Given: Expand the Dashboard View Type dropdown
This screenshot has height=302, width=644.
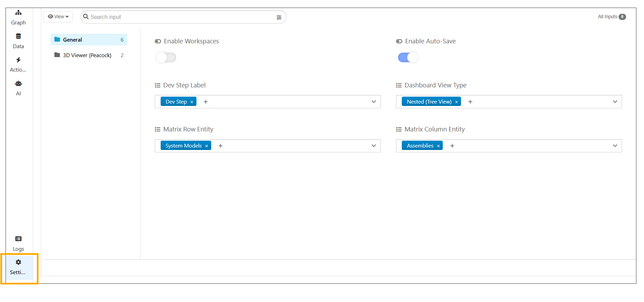Looking at the screenshot, I should click(x=615, y=102).
